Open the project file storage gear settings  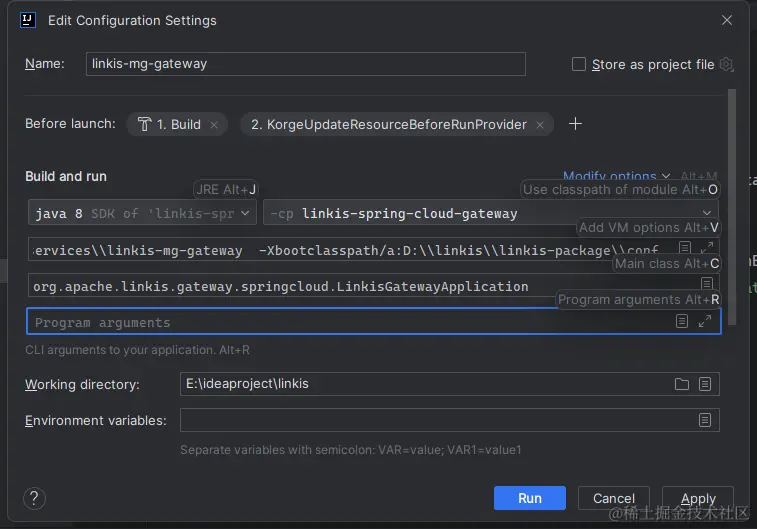pos(727,64)
